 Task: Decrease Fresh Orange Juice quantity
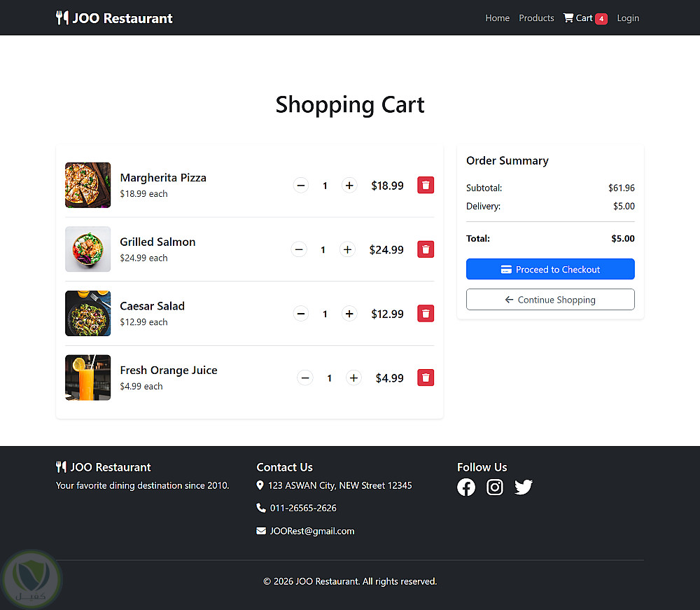click(x=305, y=378)
